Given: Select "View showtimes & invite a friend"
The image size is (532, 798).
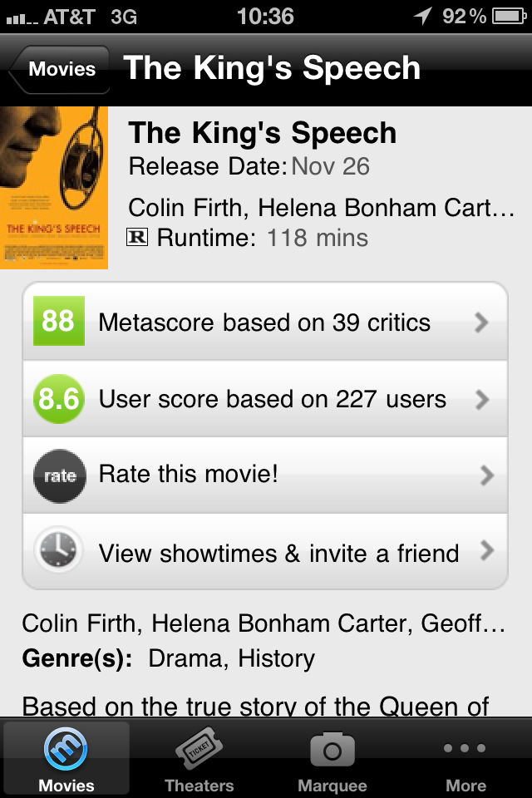Looking at the screenshot, I should 278,553.
